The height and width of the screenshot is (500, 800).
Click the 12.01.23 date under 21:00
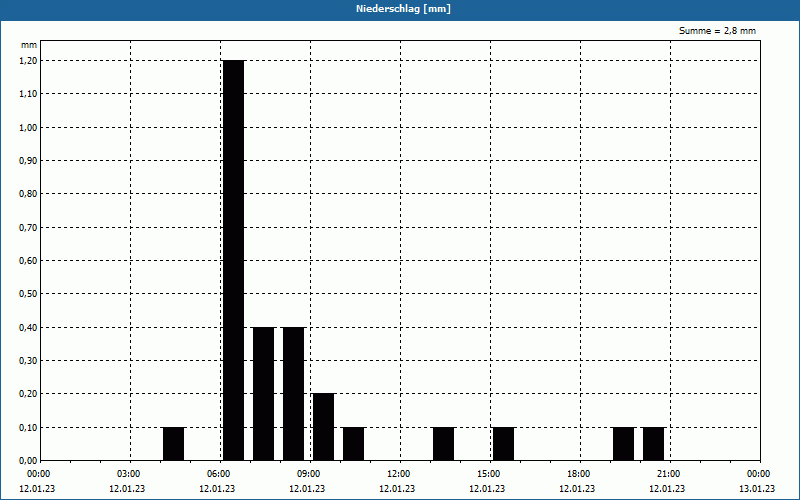667,489
